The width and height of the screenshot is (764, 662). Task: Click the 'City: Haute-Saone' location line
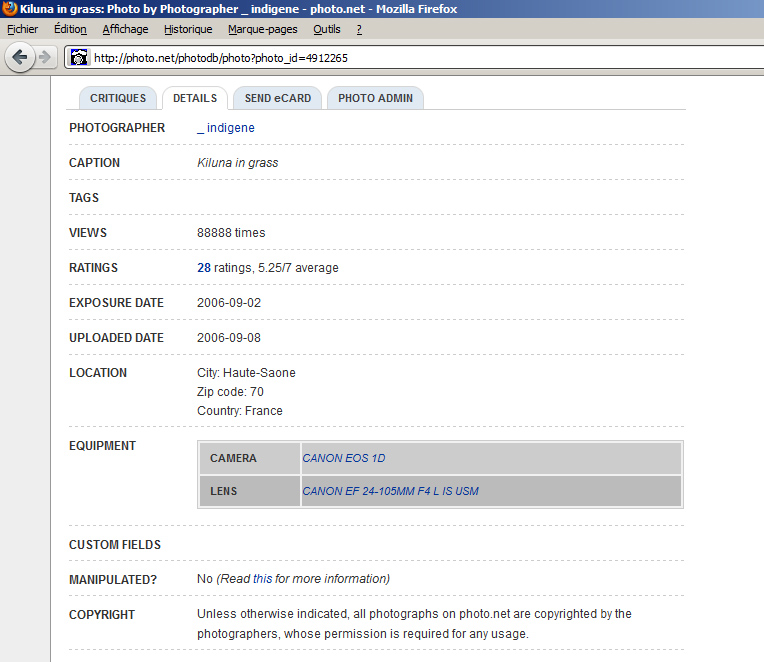(246, 373)
